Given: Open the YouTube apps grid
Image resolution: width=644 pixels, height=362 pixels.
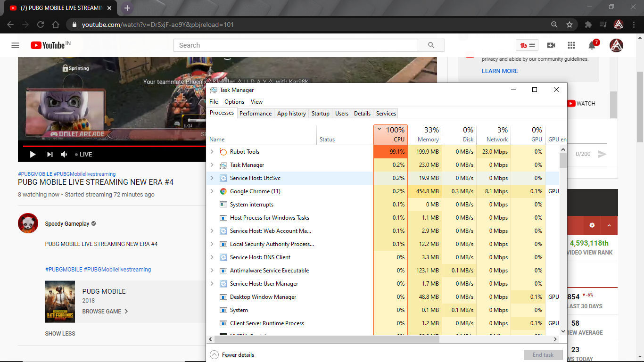Looking at the screenshot, I should pos(571,45).
